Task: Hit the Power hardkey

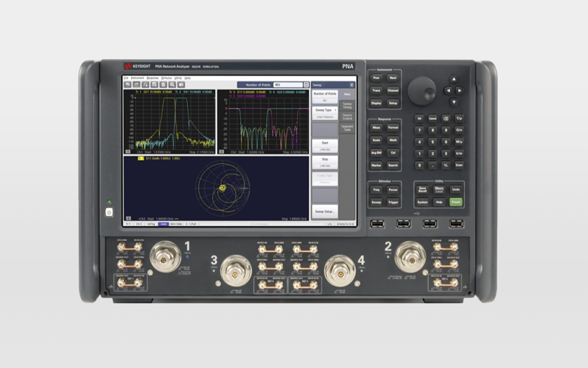Action: tap(393, 190)
